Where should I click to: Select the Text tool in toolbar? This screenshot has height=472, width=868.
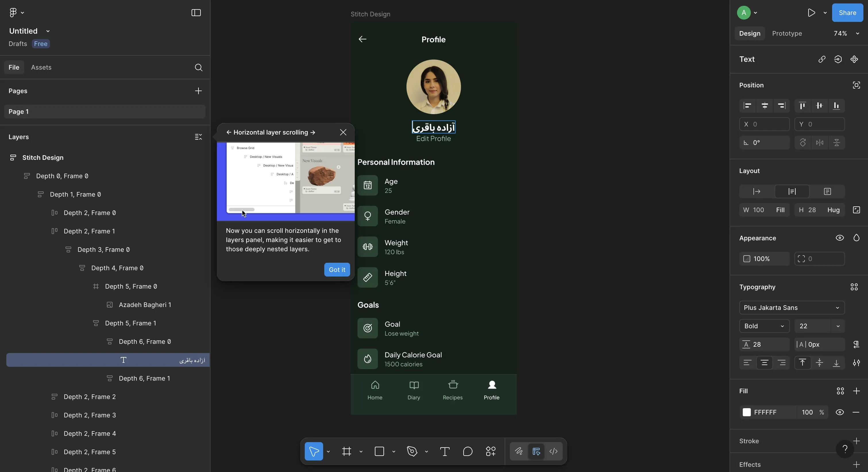[x=445, y=451]
